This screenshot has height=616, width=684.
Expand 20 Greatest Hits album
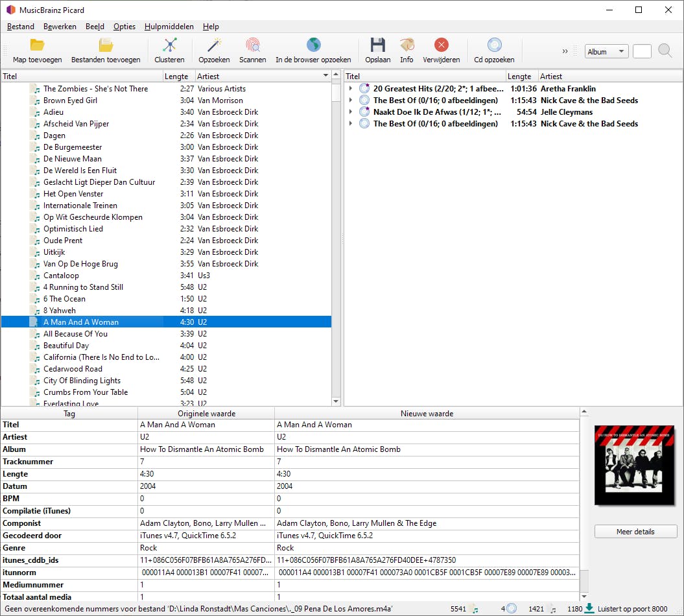[351, 89]
